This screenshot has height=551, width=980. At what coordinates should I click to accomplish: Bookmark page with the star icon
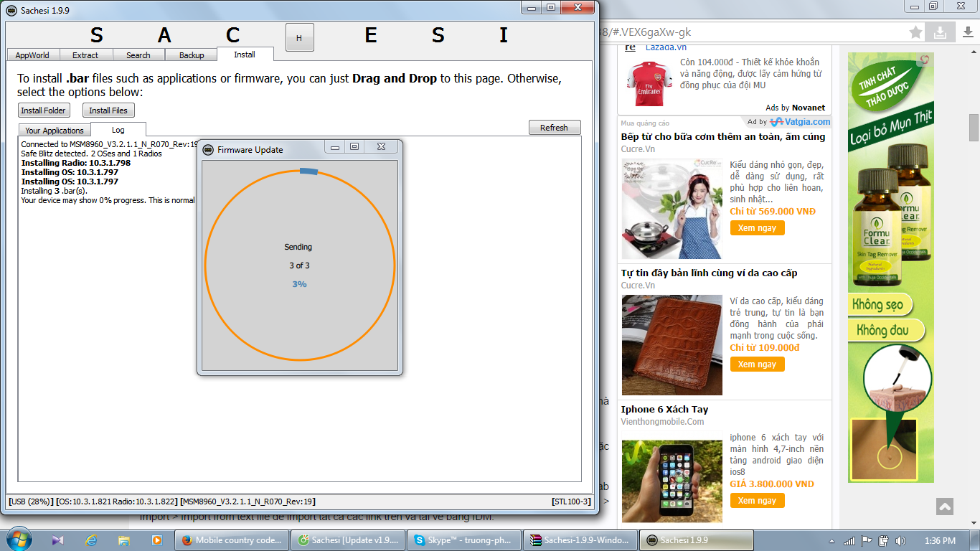(x=915, y=32)
